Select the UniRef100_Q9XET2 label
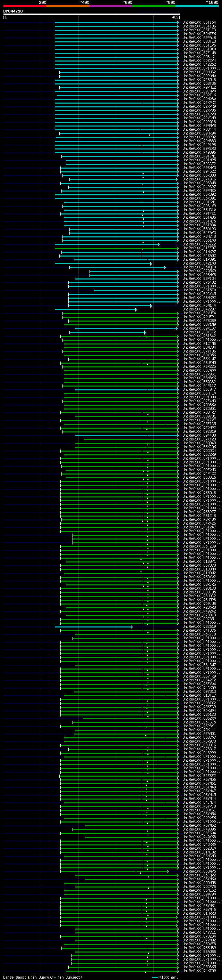The image size is (222, 980). 199,332
